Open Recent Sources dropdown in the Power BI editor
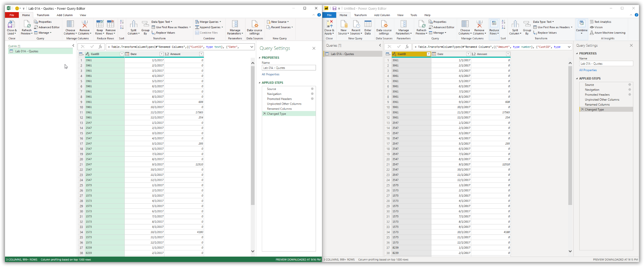The height and width of the screenshot is (267, 644). [356, 27]
